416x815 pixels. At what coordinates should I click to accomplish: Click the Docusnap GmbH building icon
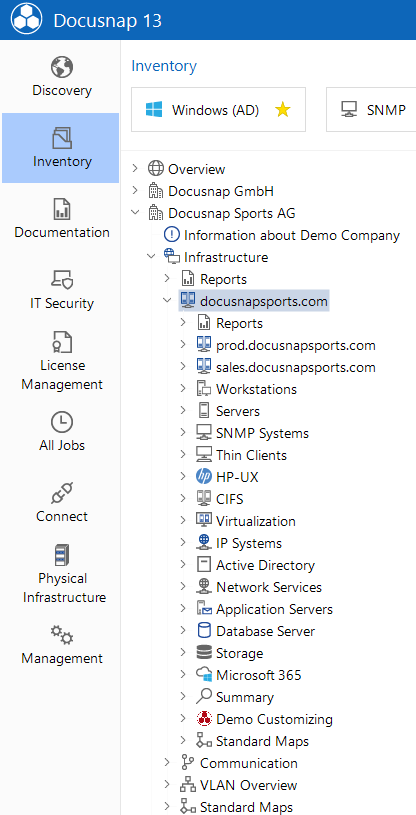pyautogui.click(x=155, y=191)
